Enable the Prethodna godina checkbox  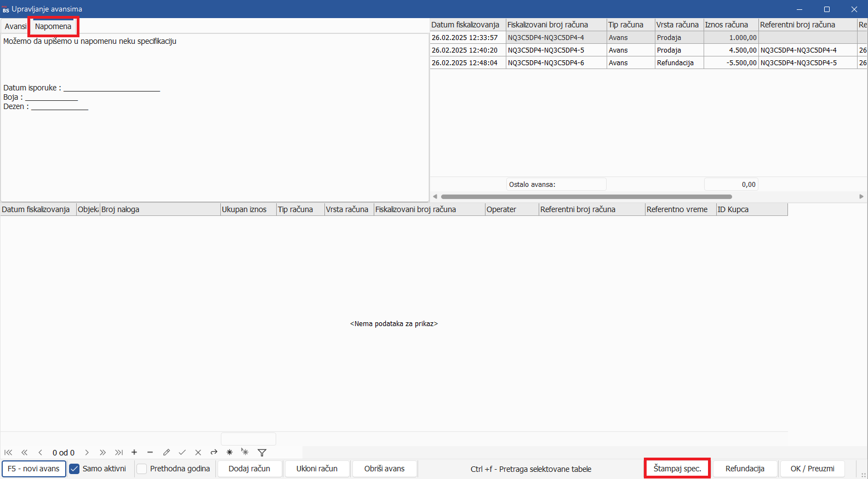click(x=142, y=469)
